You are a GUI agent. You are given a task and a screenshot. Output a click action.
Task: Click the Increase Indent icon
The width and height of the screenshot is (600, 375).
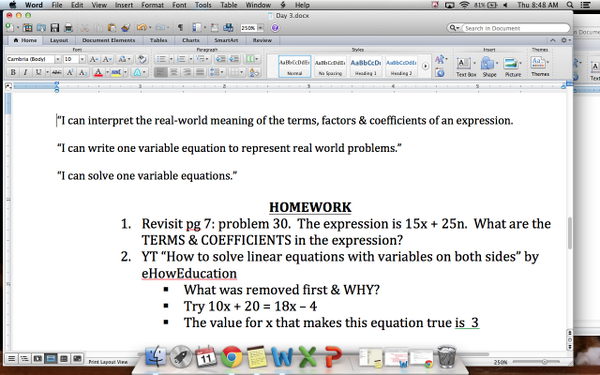pyautogui.click(x=234, y=59)
